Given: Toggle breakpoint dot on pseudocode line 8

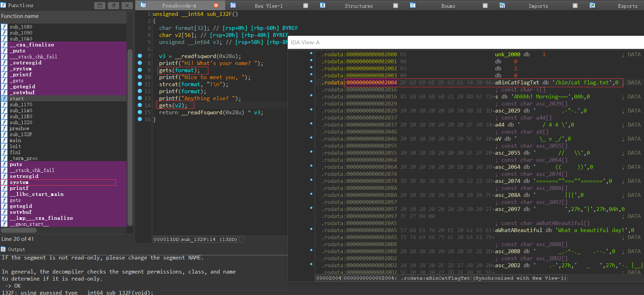Looking at the screenshot, I should tap(140, 63).
